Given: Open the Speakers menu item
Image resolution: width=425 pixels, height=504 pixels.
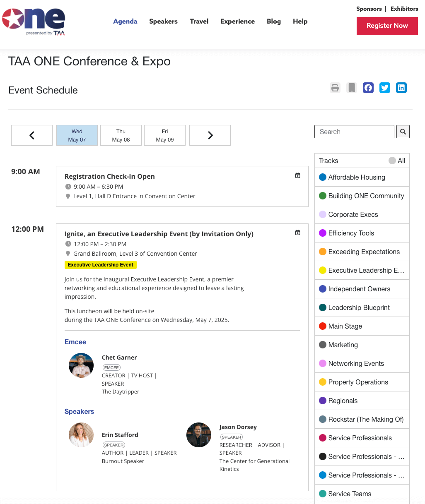Looking at the screenshot, I should coord(163,22).
